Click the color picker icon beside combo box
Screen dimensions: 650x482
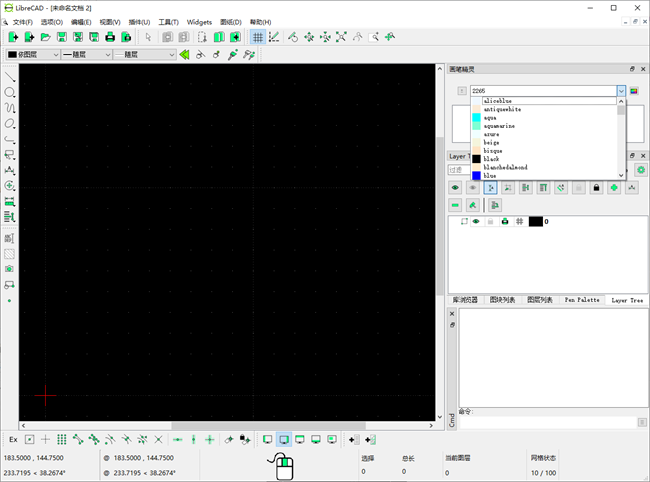click(634, 91)
